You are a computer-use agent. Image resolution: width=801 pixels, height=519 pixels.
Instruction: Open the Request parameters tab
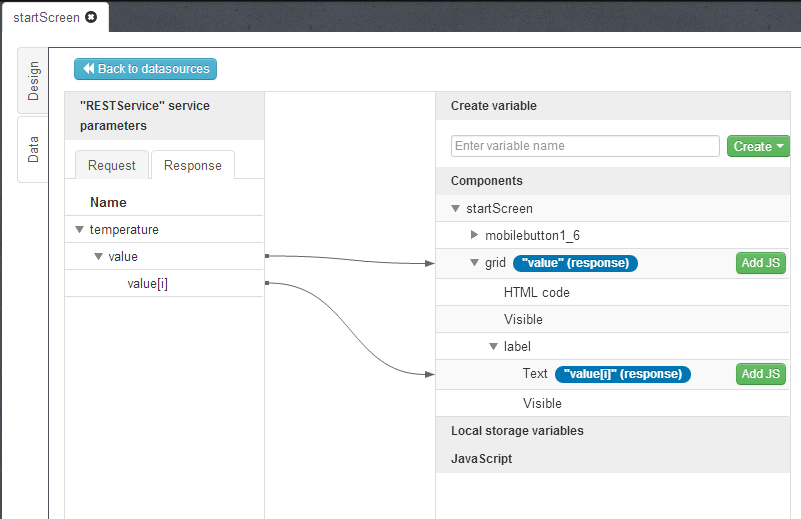tap(111, 165)
